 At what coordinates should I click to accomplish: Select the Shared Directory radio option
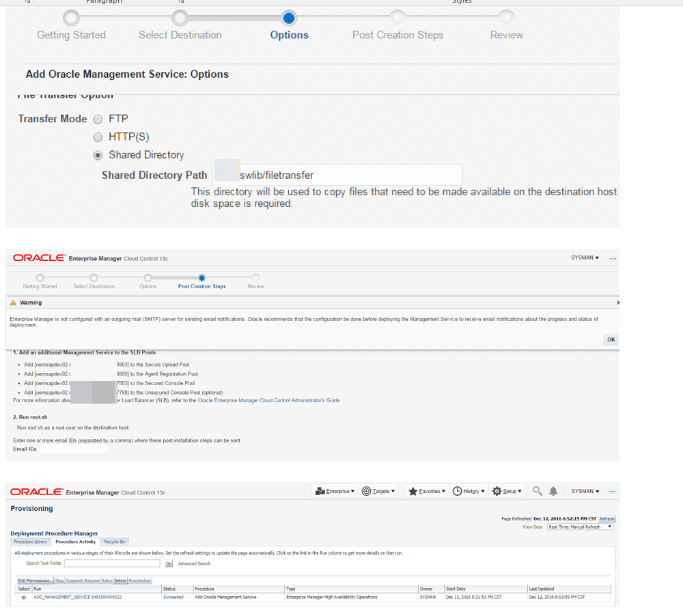(x=98, y=156)
